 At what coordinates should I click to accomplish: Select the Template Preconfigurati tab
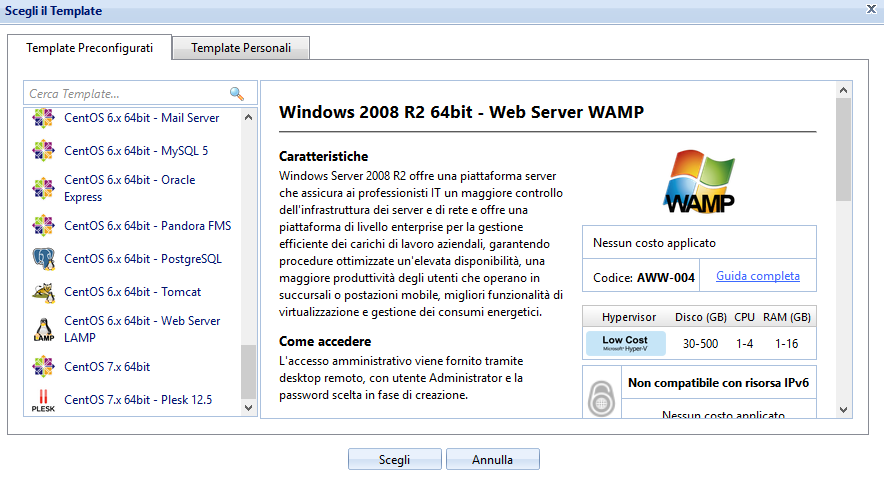[x=90, y=48]
